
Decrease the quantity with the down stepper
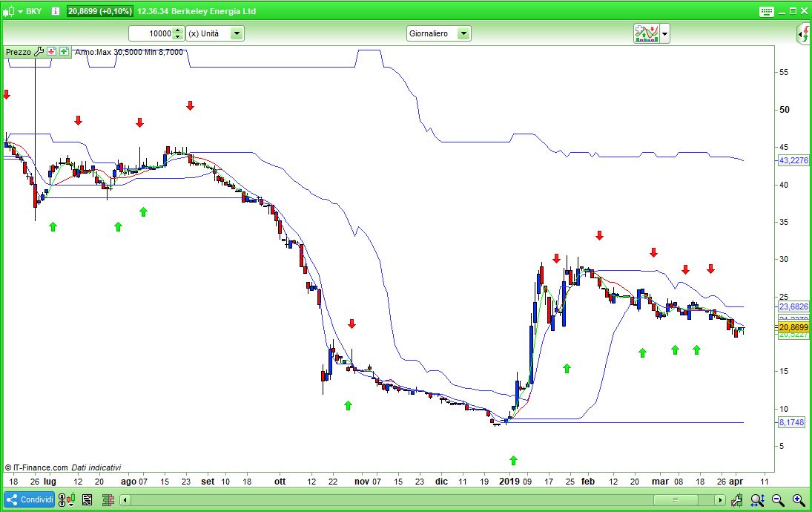pos(178,37)
